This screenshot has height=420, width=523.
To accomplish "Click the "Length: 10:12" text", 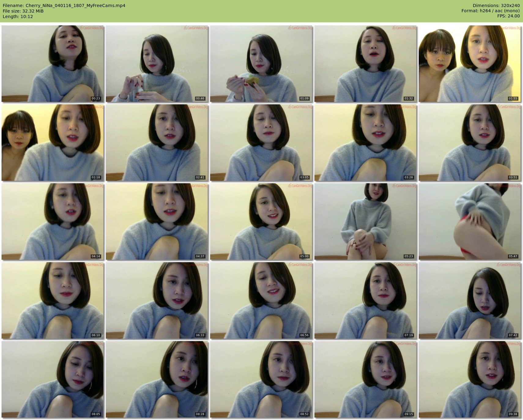I will [x=18, y=17].
